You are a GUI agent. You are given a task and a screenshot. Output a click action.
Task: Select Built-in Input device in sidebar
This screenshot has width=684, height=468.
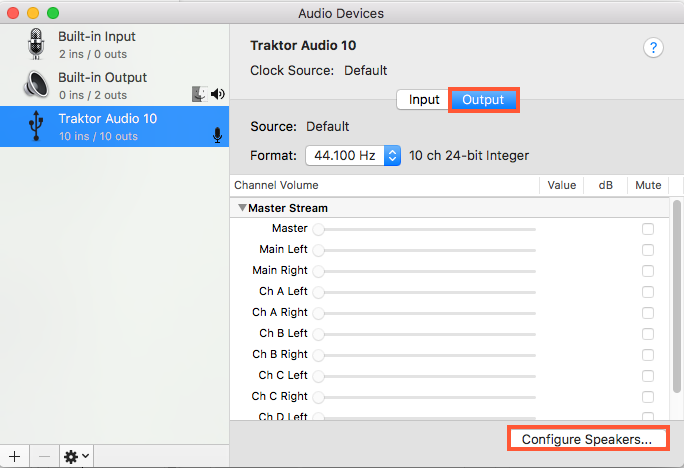click(115, 44)
